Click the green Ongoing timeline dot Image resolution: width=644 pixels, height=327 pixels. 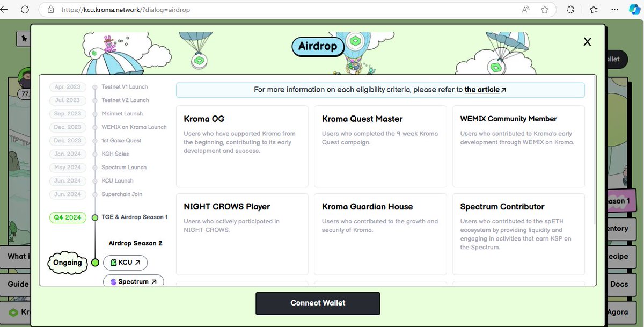95,263
